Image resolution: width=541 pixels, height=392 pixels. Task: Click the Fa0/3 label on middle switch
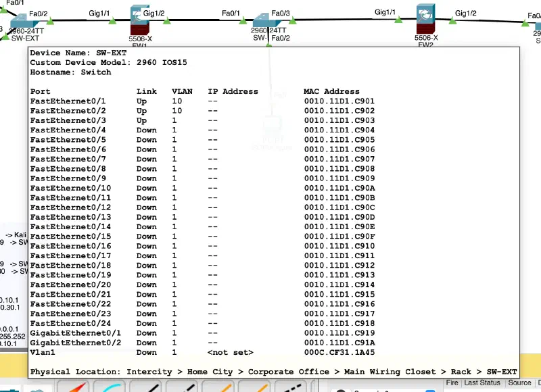click(x=281, y=13)
